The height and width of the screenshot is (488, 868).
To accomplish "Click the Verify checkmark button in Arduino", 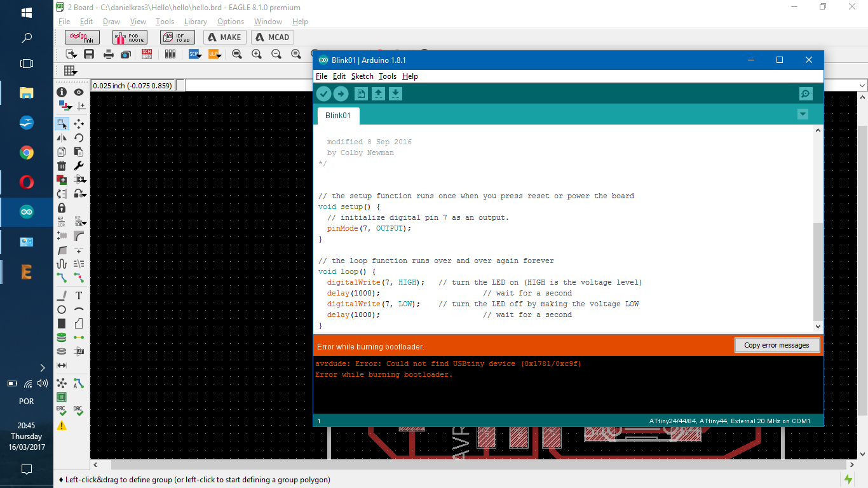I will pyautogui.click(x=324, y=94).
